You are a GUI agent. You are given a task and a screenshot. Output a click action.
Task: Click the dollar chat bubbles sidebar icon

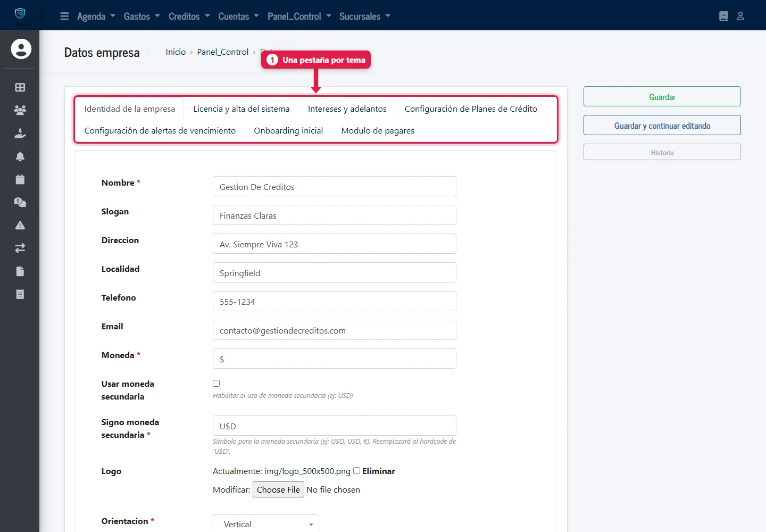click(20, 202)
